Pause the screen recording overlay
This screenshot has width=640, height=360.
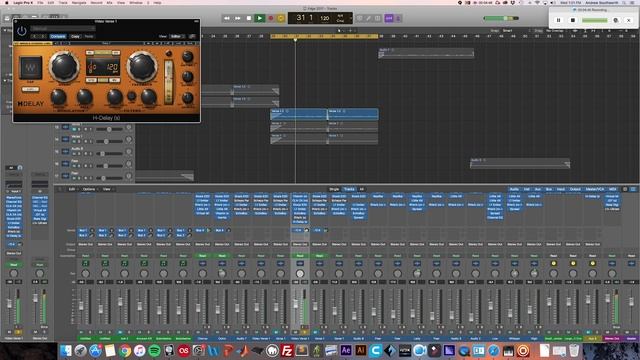point(559,20)
